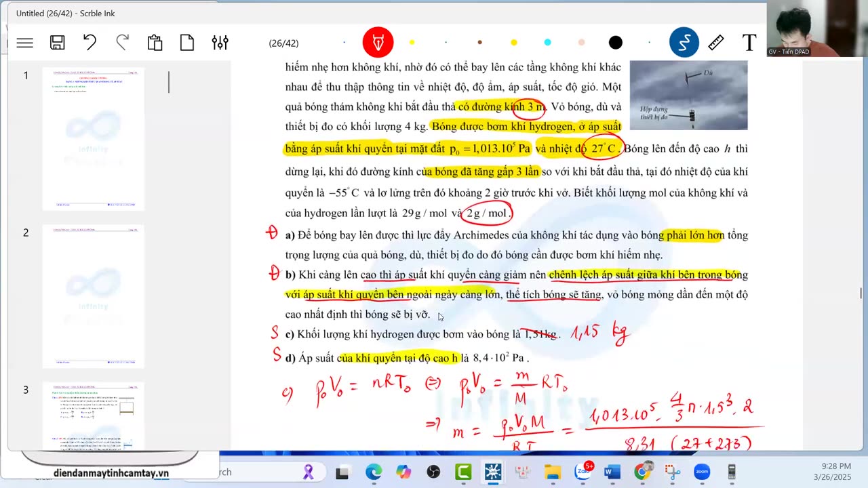Pick the cyan pen color
This screenshot has width=868, height=488.
[x=547, y=43]
